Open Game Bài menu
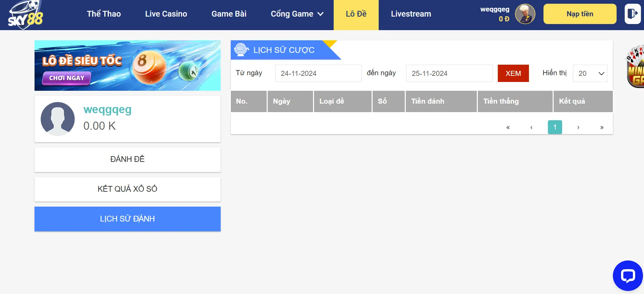 click(x=229, y=14)
